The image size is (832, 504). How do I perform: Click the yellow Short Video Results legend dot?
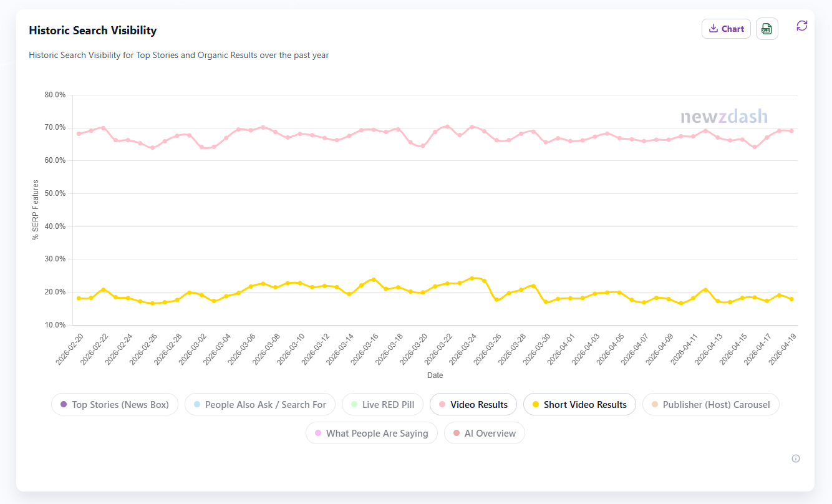(x=536, y=405)
